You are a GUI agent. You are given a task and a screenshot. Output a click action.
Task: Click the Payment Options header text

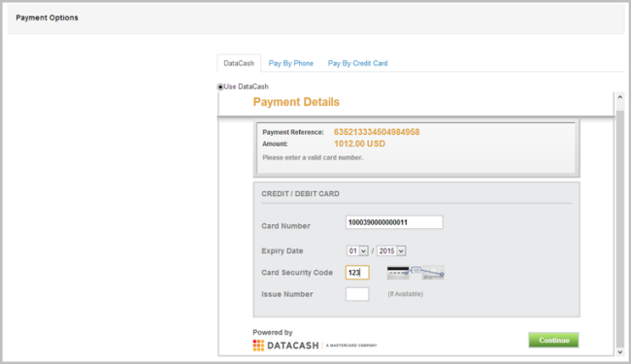click(x=48, y=17)
